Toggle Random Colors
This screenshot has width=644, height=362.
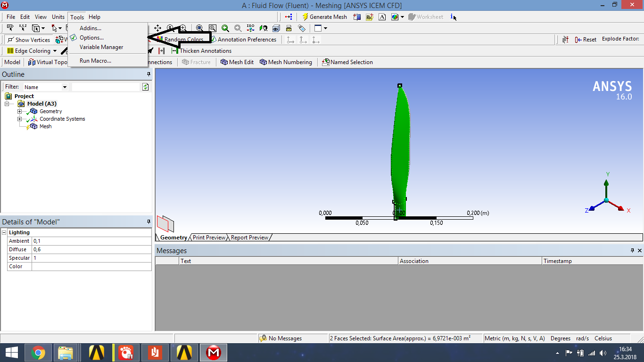(181, 40)
